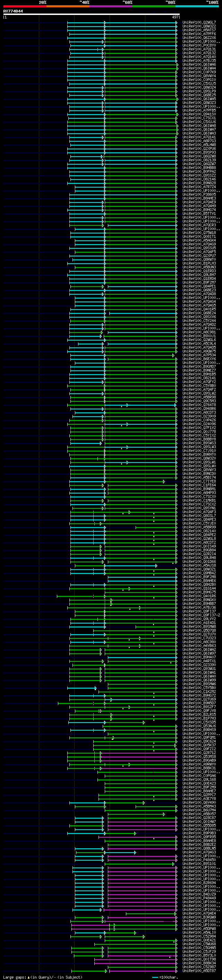Choose the UniRef100_A8R7G3 hit

(199, 141)
